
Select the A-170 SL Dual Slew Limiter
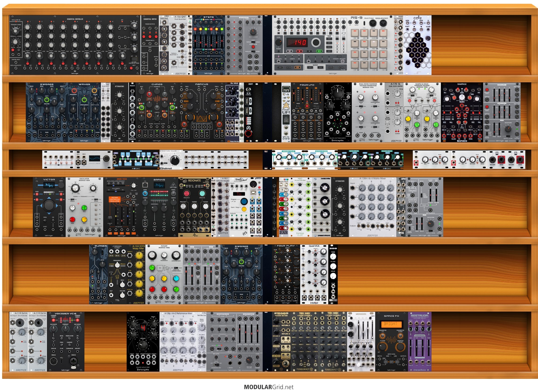click(394, 113)
